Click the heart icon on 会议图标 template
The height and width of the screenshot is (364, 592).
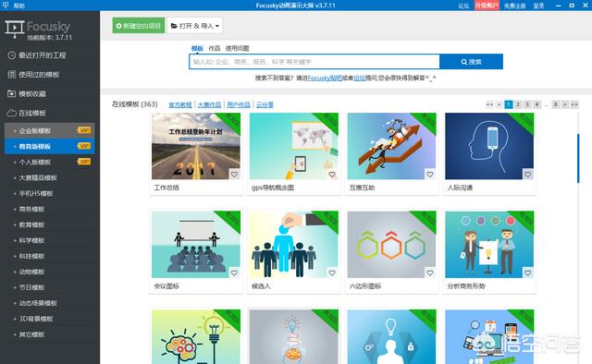[234, 273]
